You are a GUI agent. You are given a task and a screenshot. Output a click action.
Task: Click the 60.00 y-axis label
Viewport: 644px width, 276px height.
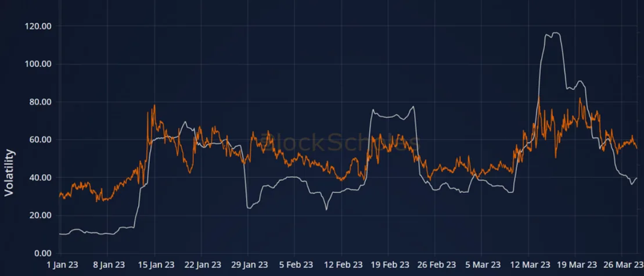(41, 139)
